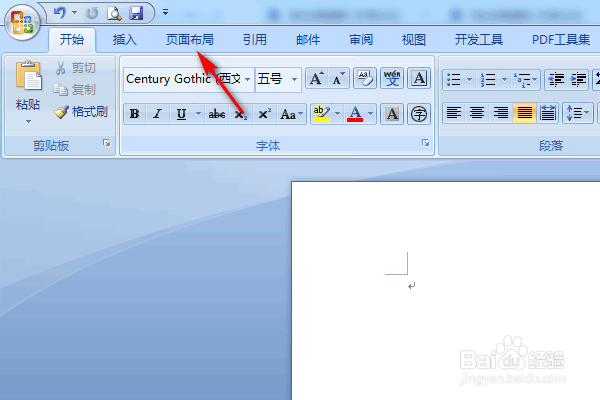Viewport: 600px width, 400px height.
Task: Open numbering style dropdown arrow
Action: (x=504, y=80)
